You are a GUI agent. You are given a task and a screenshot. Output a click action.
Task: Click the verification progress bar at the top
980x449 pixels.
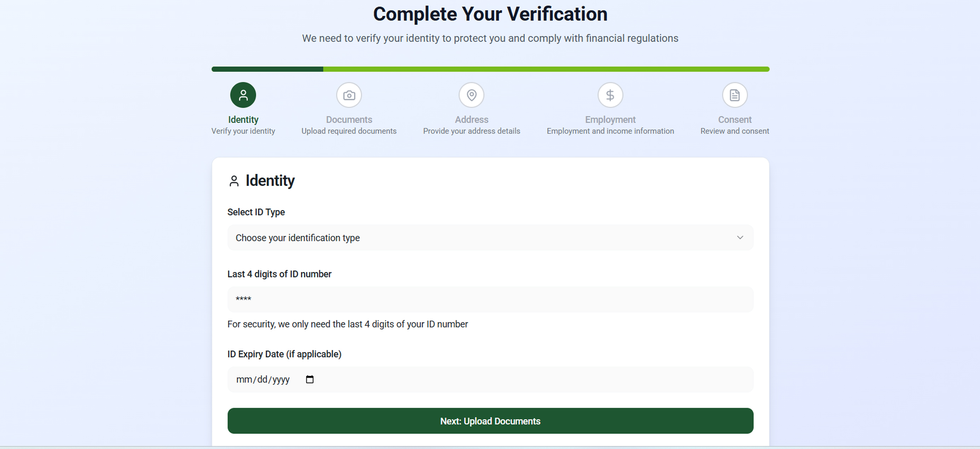pos(490,69)
